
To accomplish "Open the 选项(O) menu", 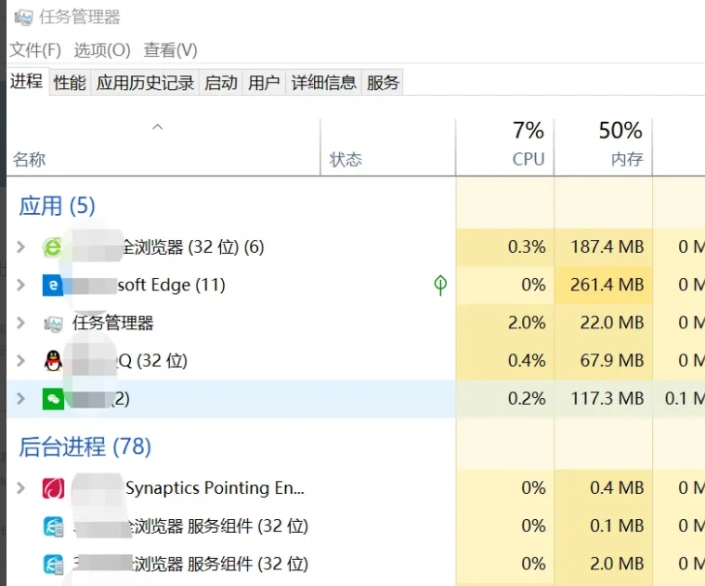I will (x=102, y=50).
